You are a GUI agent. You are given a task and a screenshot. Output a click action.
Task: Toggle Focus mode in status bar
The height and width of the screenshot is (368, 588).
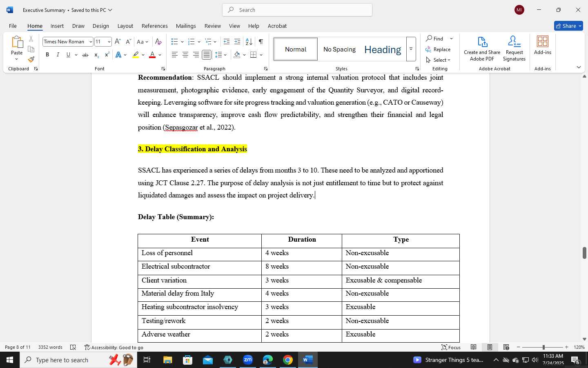pyautogui.click(x=451, y=347)
